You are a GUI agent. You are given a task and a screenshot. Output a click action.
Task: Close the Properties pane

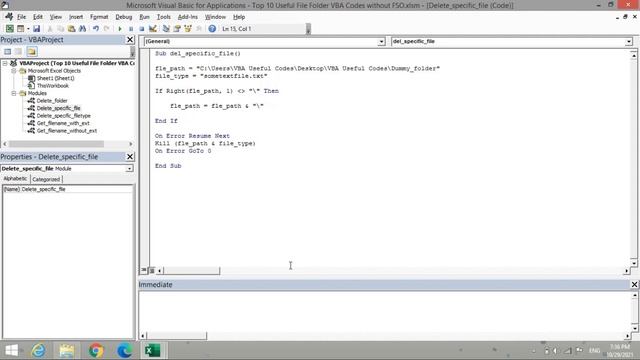[x=130, y=157]
